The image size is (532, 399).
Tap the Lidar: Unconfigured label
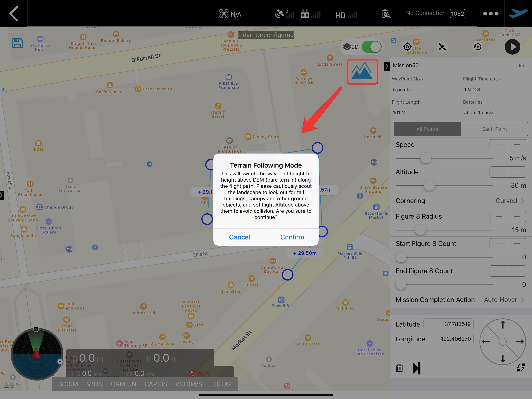coord(266,35)
